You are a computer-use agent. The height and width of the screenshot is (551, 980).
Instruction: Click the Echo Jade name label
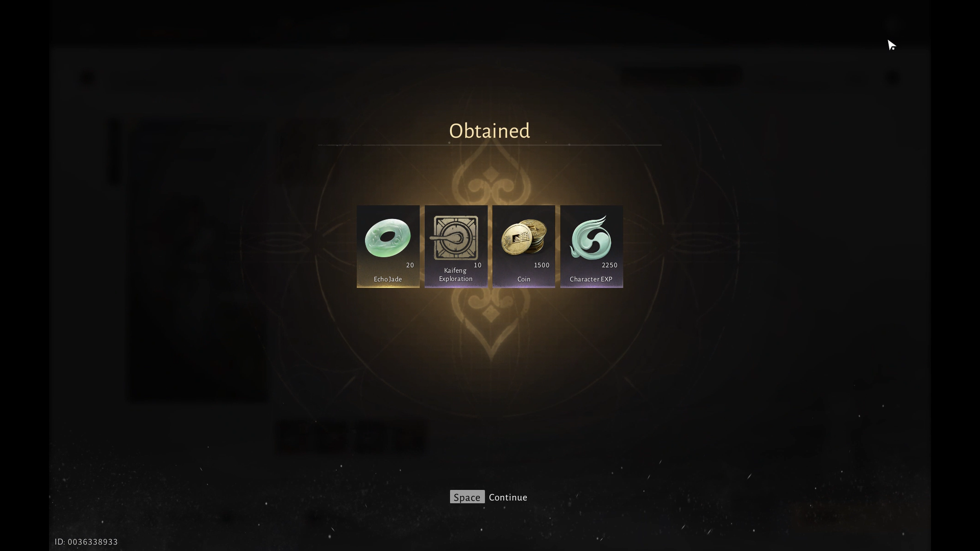click(388, 280)
